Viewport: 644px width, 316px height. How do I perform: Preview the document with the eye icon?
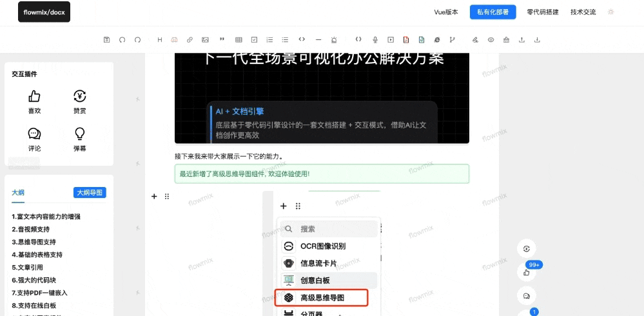(491, 40)
